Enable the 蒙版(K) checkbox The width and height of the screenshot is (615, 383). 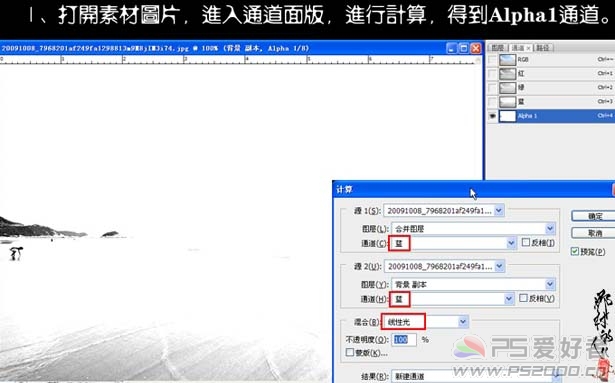350,352
